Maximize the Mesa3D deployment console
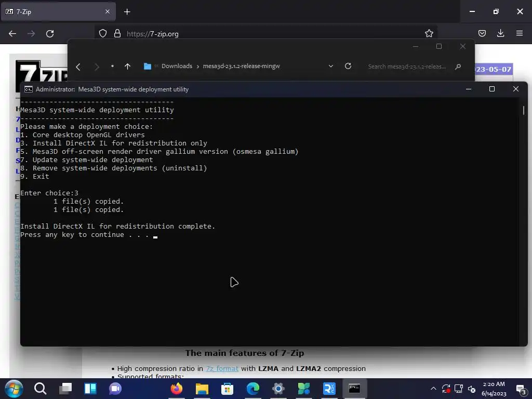Image resolution: width=532 pixels, height=399 pixels. (x=492, y=89)
